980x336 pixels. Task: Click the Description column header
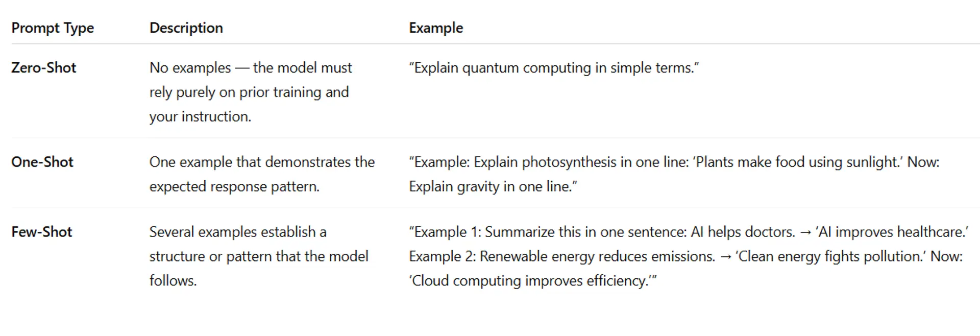tap(186, 28)
